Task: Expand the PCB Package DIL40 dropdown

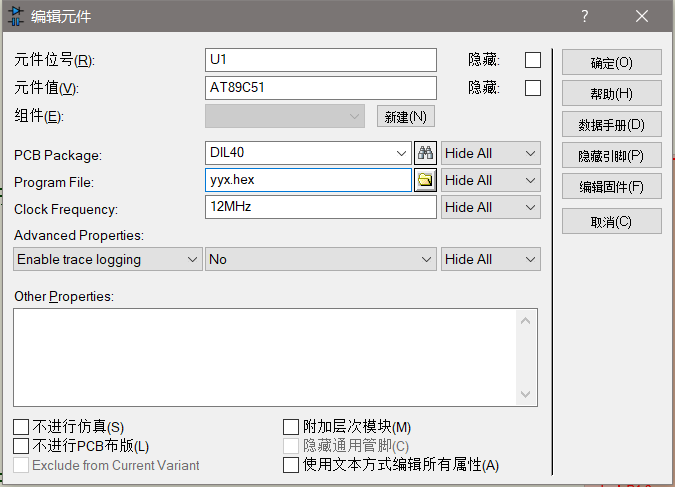Action: pos(401,153)
